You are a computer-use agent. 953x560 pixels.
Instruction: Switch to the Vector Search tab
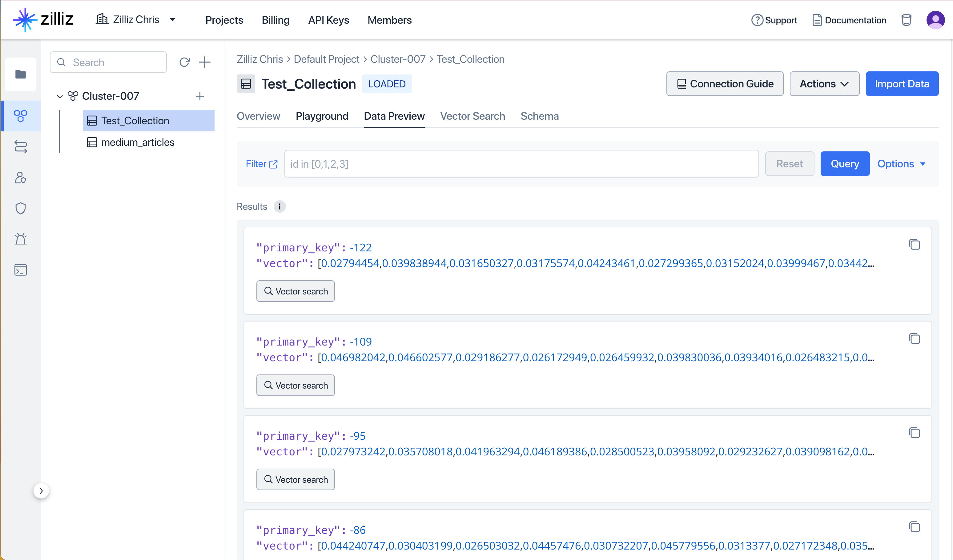pos(472,116)
